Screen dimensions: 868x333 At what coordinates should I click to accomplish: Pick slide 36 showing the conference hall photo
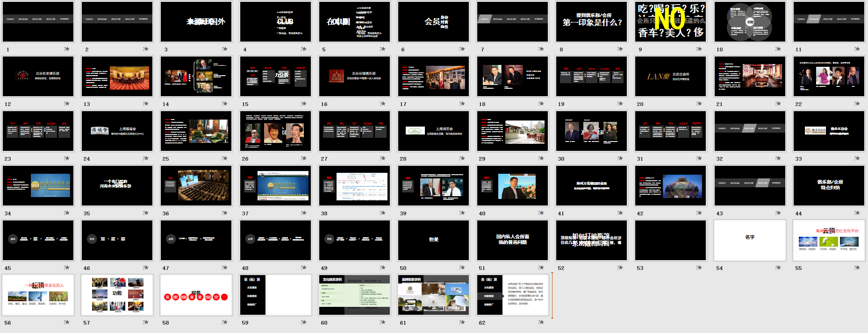click(x=196, y=185)
